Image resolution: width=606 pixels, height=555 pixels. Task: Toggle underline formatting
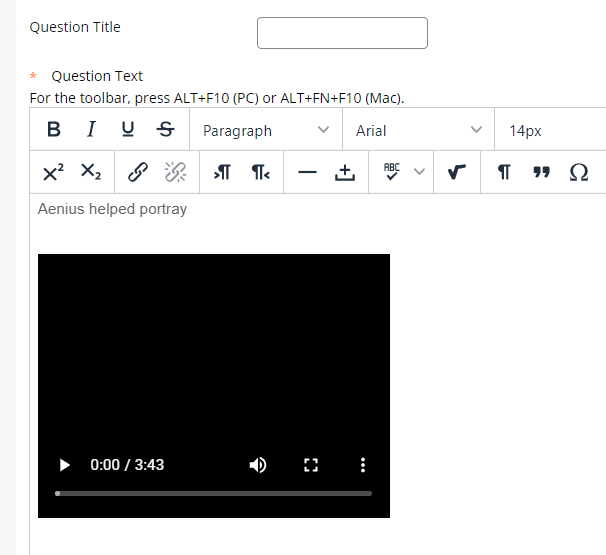coord(128,129)
